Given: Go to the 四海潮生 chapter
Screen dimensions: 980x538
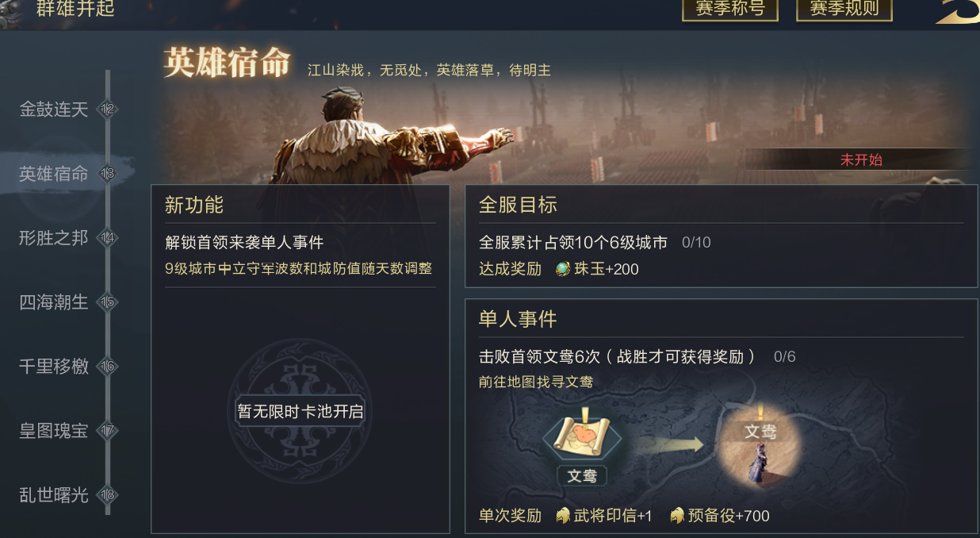Looking at the screenshot, I should click(x=54, y=302).
